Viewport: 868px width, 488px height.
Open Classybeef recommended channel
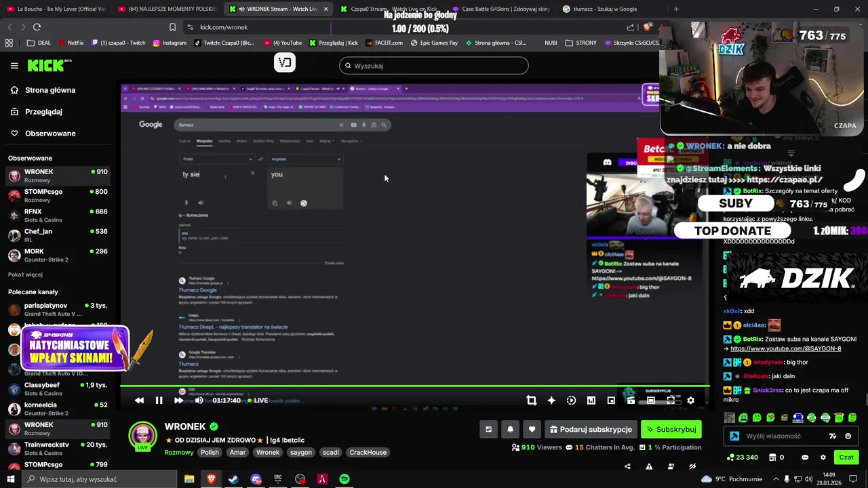(x=58, y=389)
